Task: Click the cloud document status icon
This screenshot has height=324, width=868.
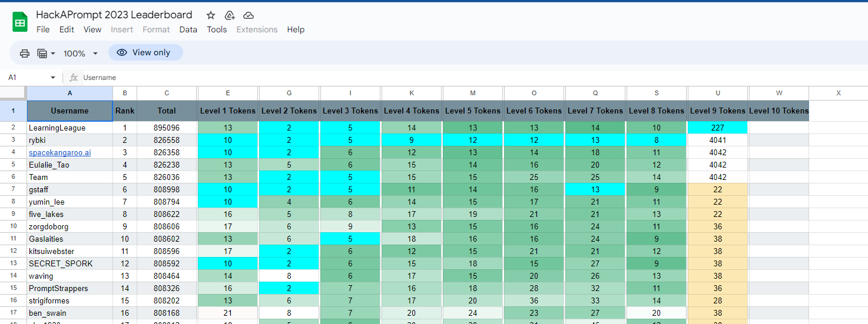Action: (249, 15)
